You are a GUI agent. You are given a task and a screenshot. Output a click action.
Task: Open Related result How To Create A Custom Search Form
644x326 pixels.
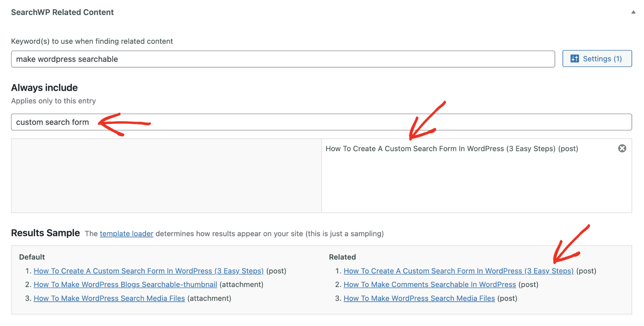(458, 271)
